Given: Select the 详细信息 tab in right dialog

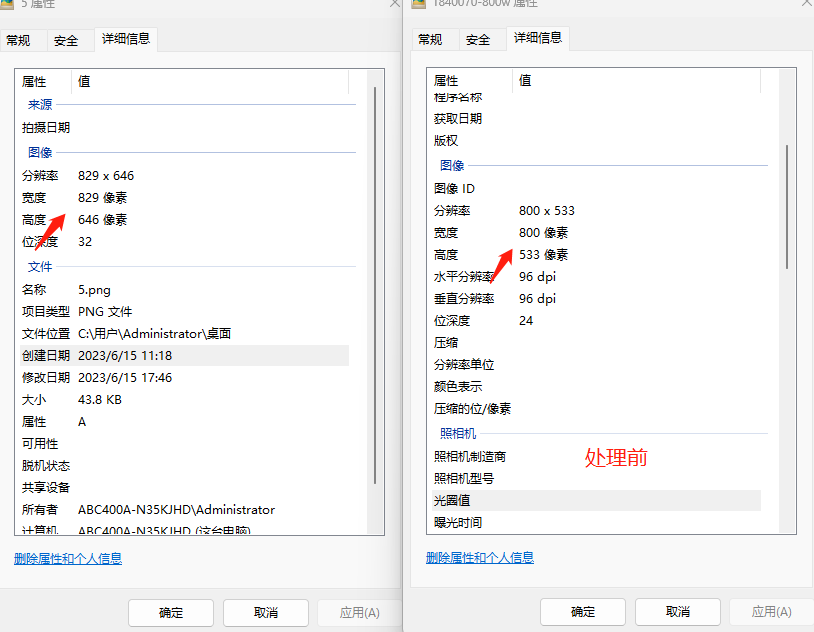Looking at the screenshot, I should 538,40.
